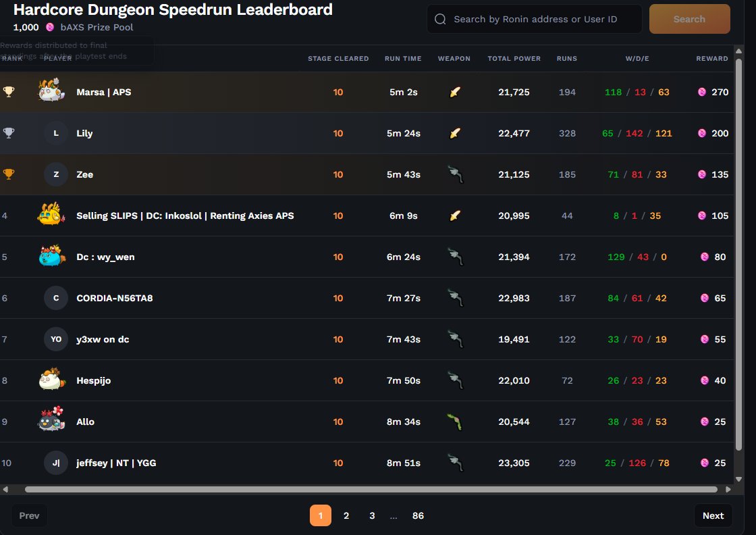756x535 pixels.
Task: Click the gold trophy icon for Marsa | APS
Action: tap(9, 92)
